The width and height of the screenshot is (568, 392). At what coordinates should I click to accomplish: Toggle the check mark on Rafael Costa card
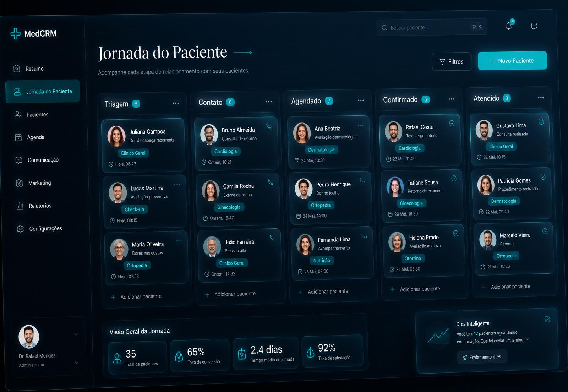452,123
